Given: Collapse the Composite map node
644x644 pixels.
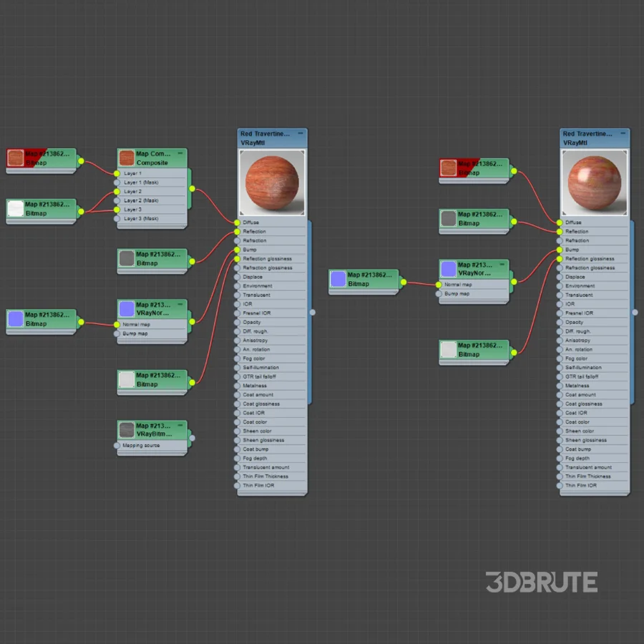Looking at the screenshot, I should point(180,153).
